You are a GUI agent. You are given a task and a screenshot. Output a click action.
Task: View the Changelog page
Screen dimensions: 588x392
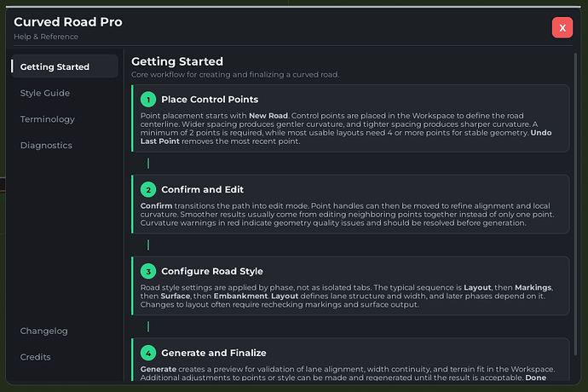click(44, 331)
